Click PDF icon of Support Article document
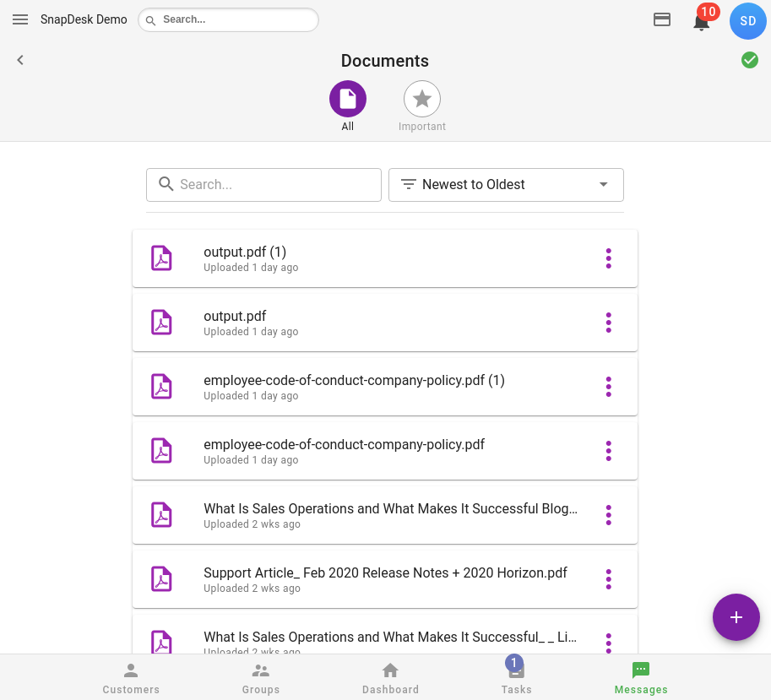 pos(161,579)
